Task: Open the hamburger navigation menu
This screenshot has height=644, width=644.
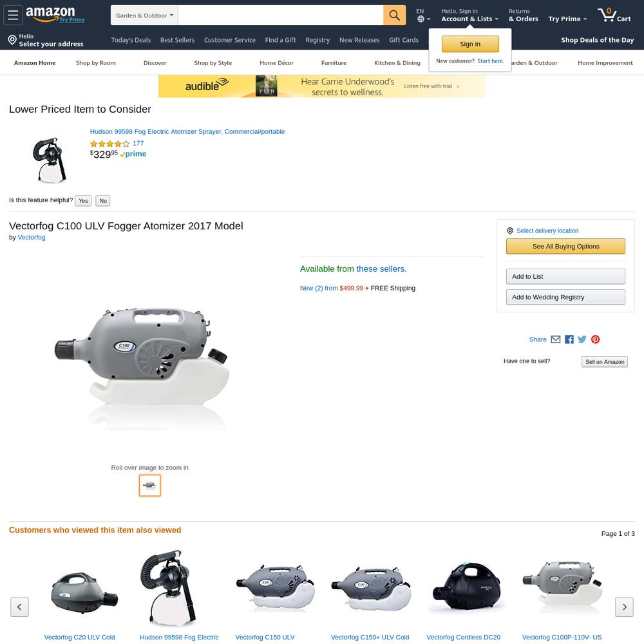Action: [13, 15]
